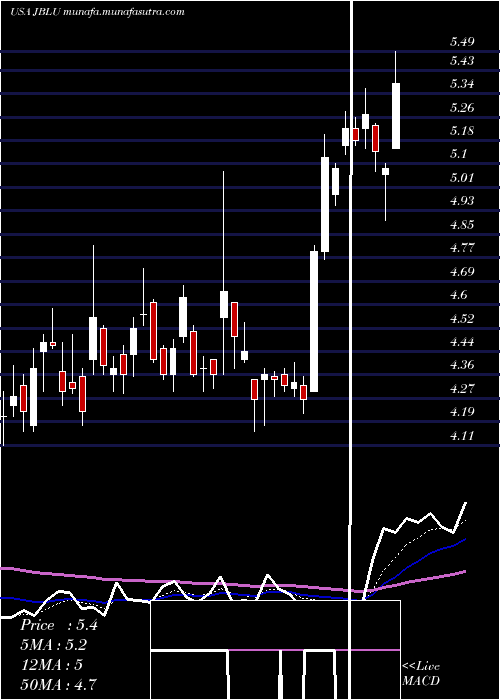Click the 4.52 price axis label
The width and height of the screenshot is (500, 700).
462,318
